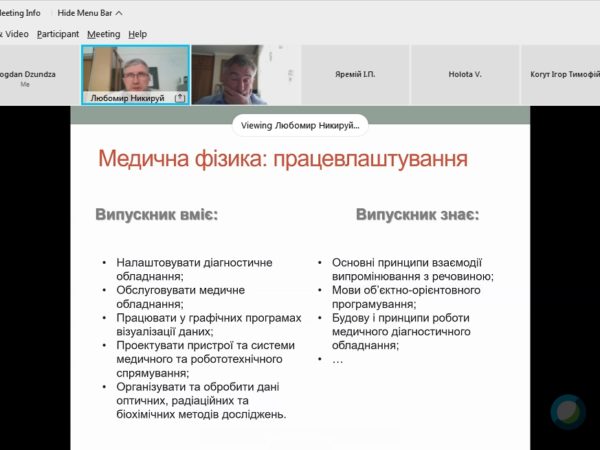Viewport: 600px width, 450px height.
Task: Open the Participant menu
Action: coord(57,34)
